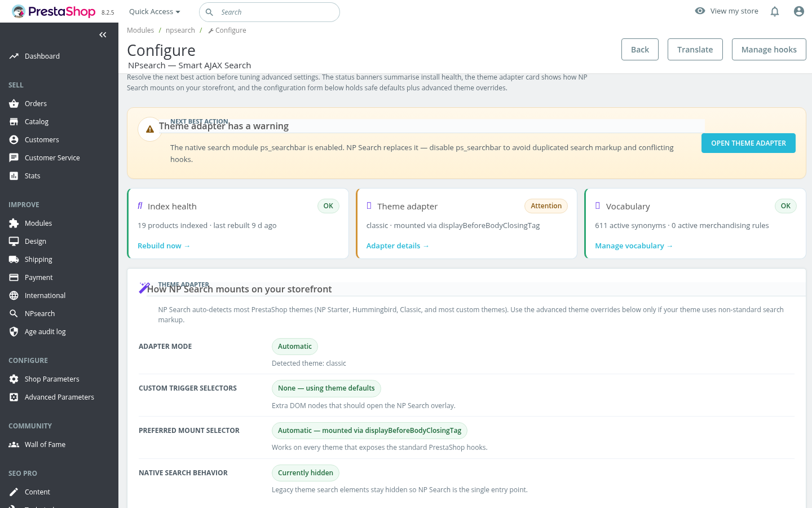Click the Index health card title
The image size is (812, 508).
click(172, 207)
